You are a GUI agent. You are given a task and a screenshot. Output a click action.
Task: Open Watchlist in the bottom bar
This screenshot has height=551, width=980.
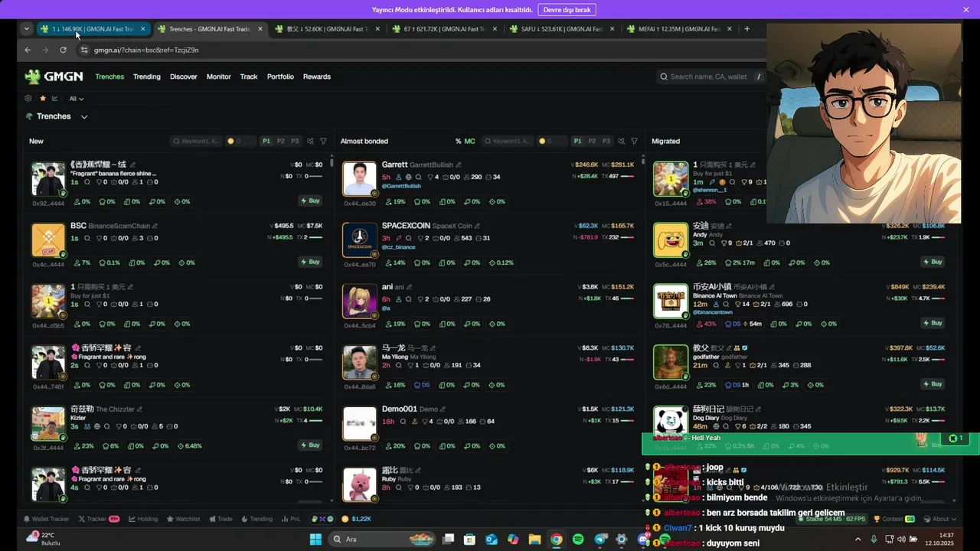tap(183, 519)
